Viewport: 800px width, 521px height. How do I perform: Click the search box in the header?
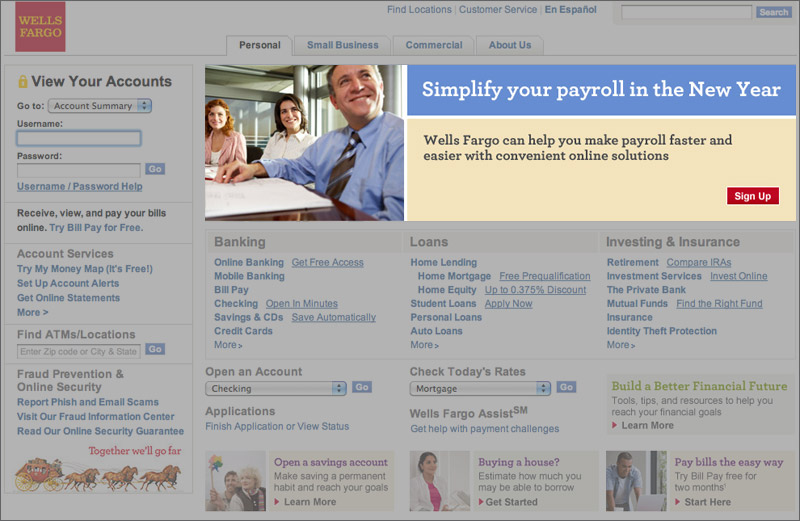tap(686, 12)
